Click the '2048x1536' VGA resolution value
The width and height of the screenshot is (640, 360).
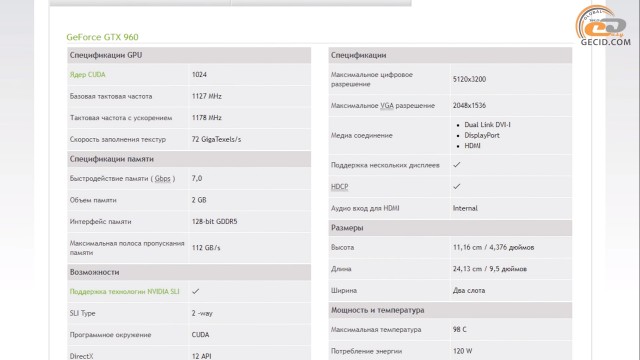click(x=469, y=105)
